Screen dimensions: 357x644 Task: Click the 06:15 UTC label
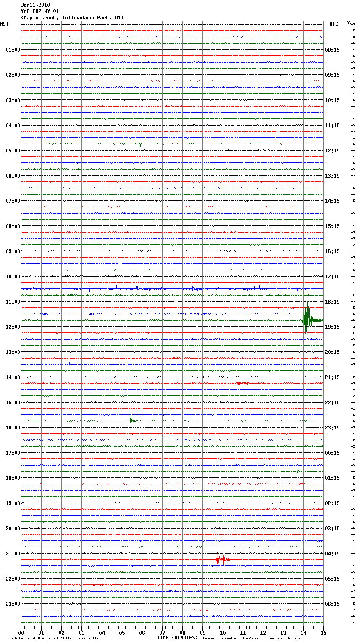pos(332,604)
